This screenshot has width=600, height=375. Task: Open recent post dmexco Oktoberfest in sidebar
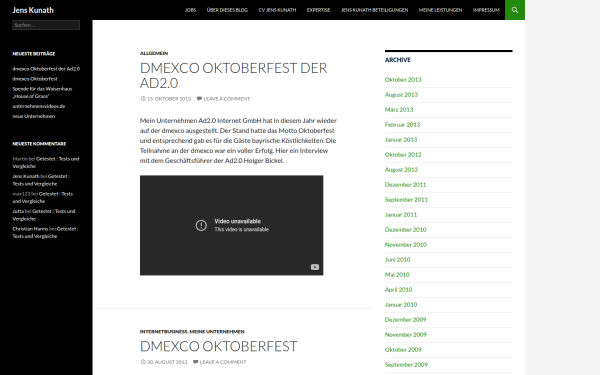[x=35, y=79]
